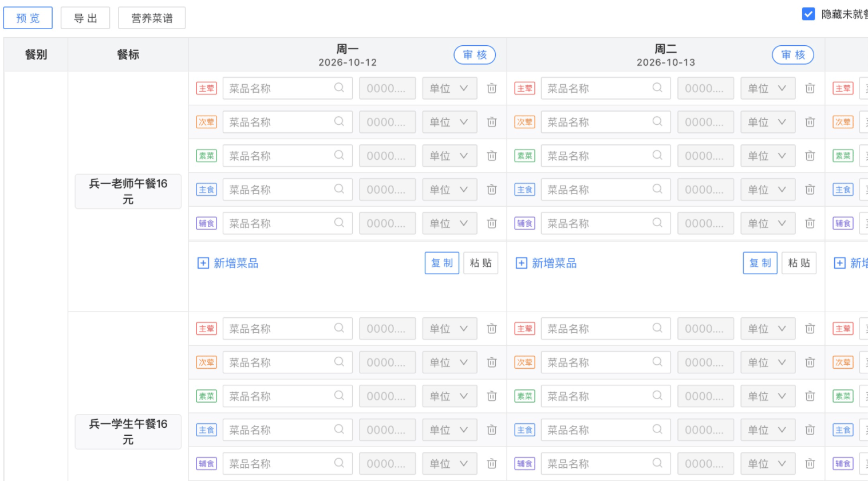Delete Tuesday 辅食 dish in 兵一老师午餐 row
Viewport: 868px width, 481px height.
(x=810, y=224)
